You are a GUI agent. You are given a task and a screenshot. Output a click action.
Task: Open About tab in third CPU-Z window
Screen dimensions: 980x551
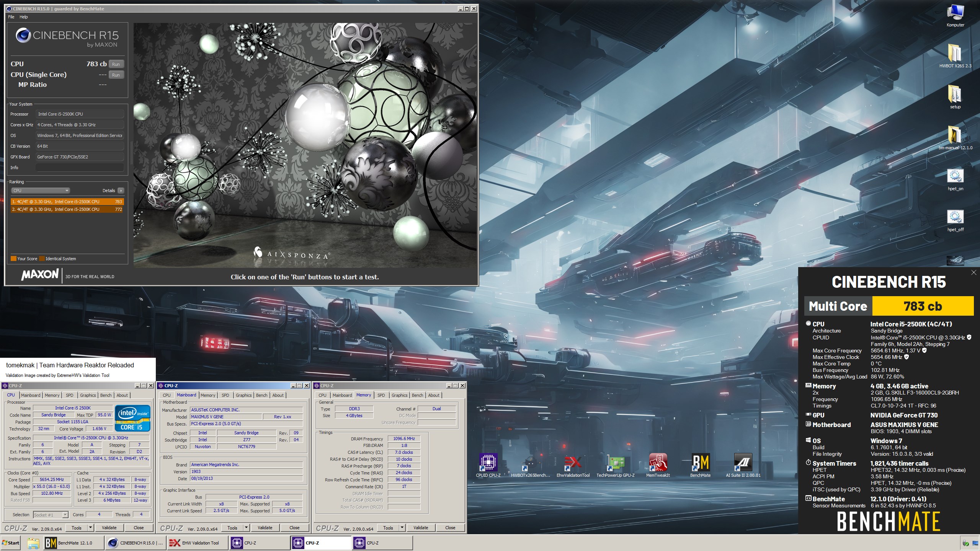click(x=434, y=395)
